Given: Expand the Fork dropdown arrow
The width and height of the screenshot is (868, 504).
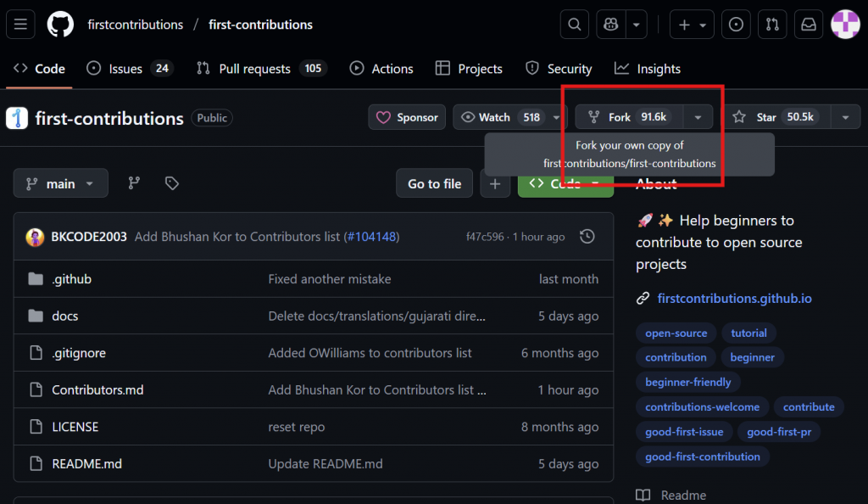Looking at the screenshot, I should tap(698, 117).
